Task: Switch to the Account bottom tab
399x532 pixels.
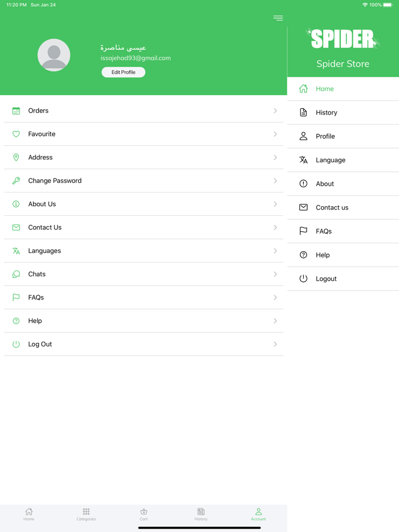Action: tap(258, 514)
